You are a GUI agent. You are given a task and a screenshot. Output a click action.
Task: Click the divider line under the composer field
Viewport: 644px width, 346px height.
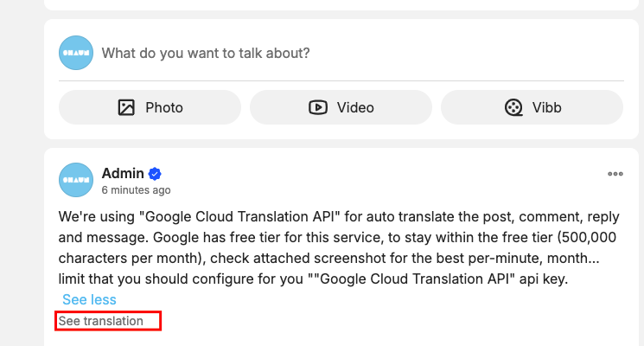[x=341, y=80]
